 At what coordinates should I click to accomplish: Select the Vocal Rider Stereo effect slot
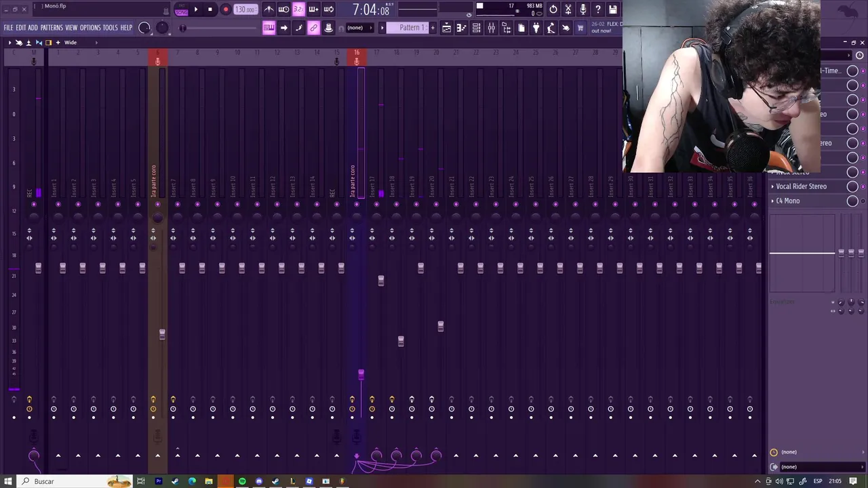coord(808,186)
